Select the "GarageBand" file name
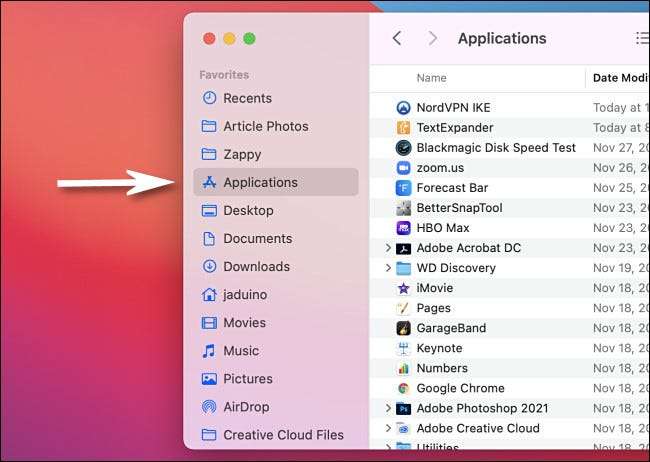Viewport: 650px width, 462px height. pyautogui.click(x=451, y=328)
